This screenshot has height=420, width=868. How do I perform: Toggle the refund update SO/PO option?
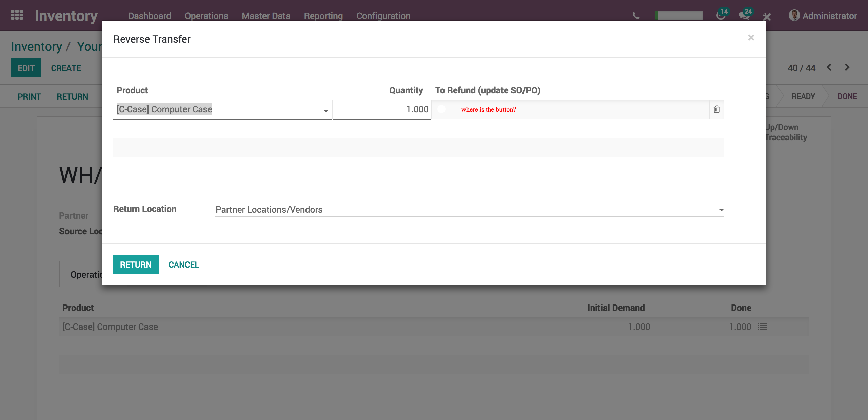pyautogui.click(x=441, y=109)
